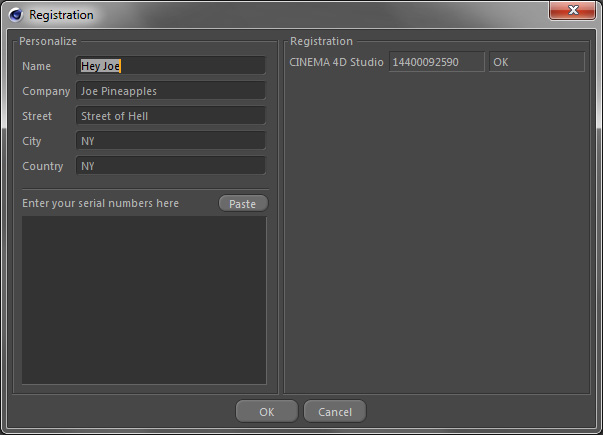Click the Registration group heading in the right panel

[x=321, y=41]
